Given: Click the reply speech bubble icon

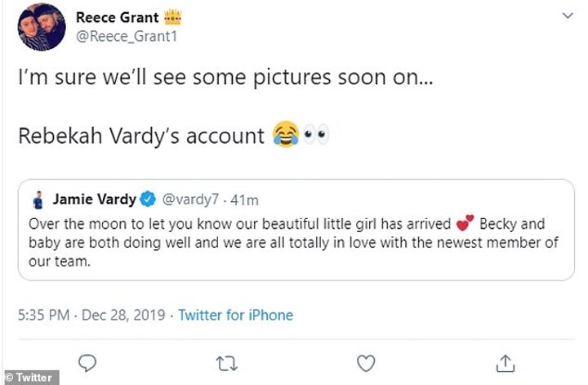Looking at the screenshot, I should [x=90, y=362].
